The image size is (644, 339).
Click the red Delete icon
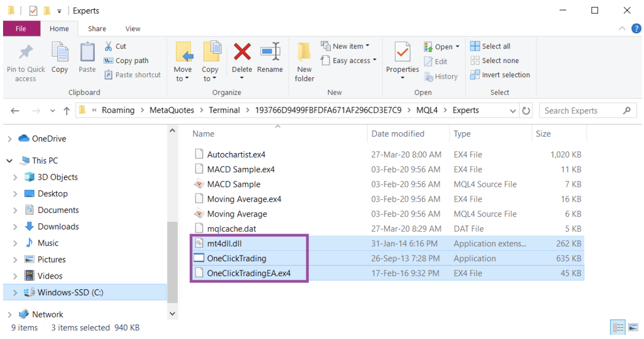242,52
